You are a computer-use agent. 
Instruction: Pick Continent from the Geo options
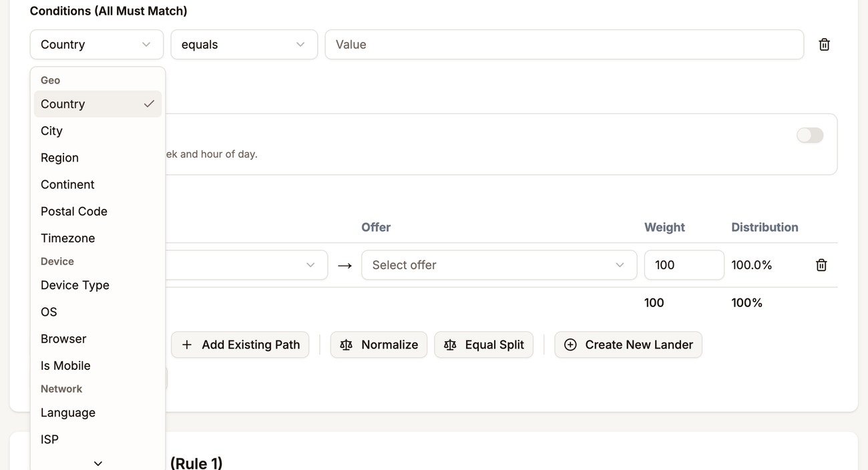(98, 184)
